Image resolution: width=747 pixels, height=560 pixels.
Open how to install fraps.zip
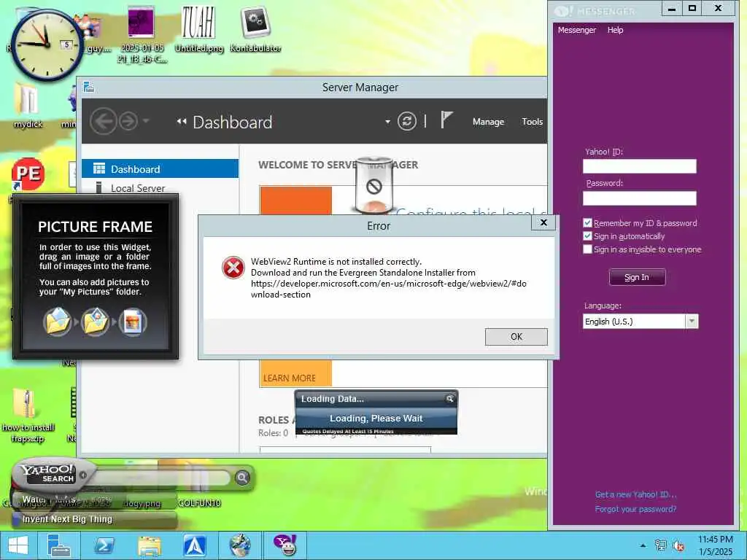point(28,415)
